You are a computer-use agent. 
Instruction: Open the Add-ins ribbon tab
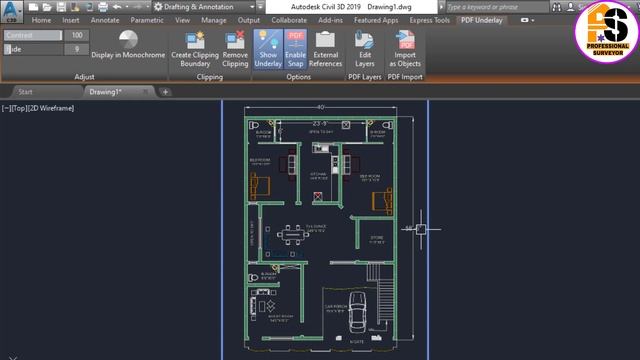coord(331,20)
